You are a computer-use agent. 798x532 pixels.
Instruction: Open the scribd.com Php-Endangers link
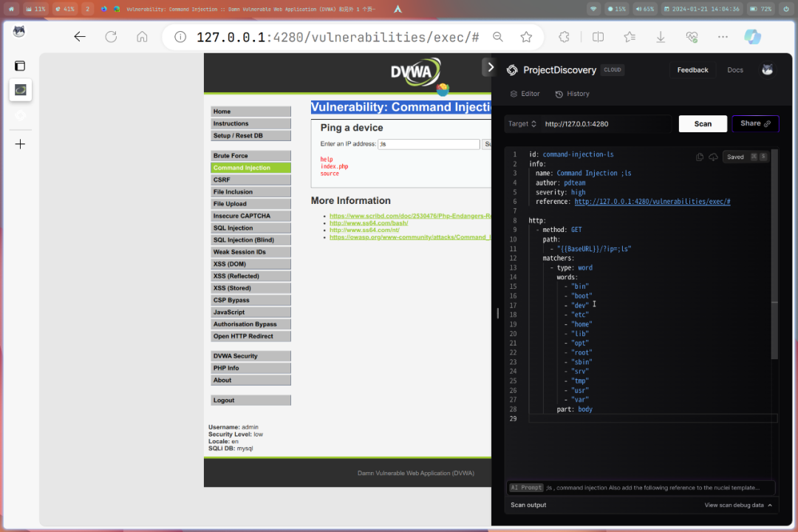coord(410,216)
